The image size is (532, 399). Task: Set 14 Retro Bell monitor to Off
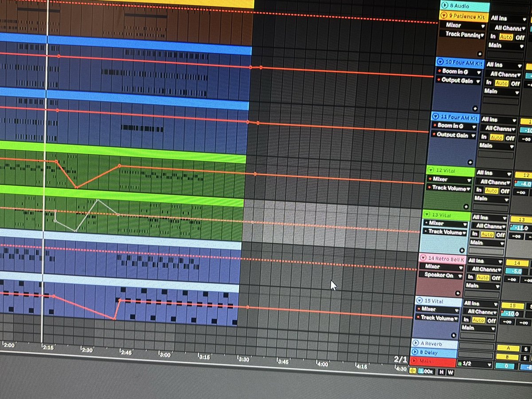(496, 278)
